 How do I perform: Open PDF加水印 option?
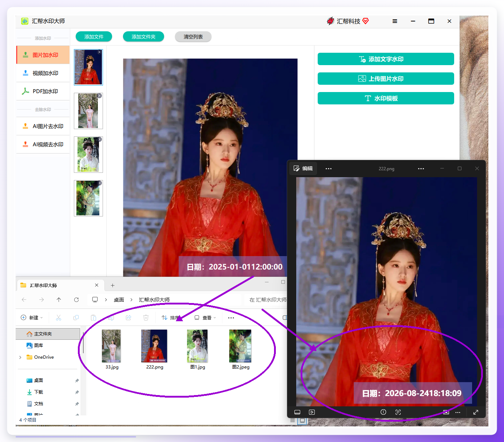tap(43, 91)
